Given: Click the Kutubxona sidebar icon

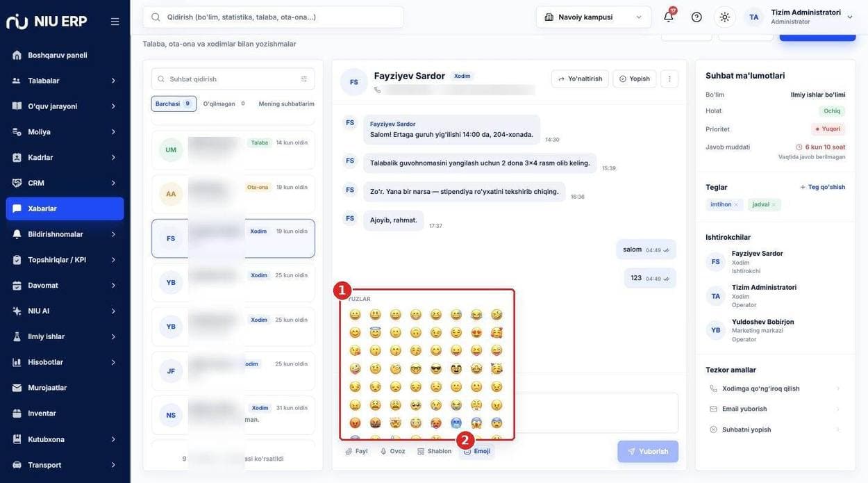Looking at the screenshot, I should pyautogui.click(x=17, y=439).
